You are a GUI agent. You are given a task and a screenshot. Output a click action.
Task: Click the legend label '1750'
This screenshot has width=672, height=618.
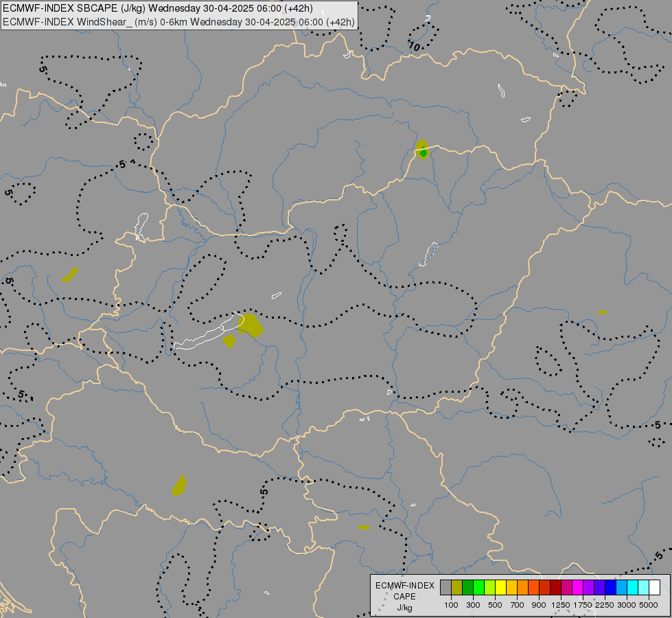583,605
